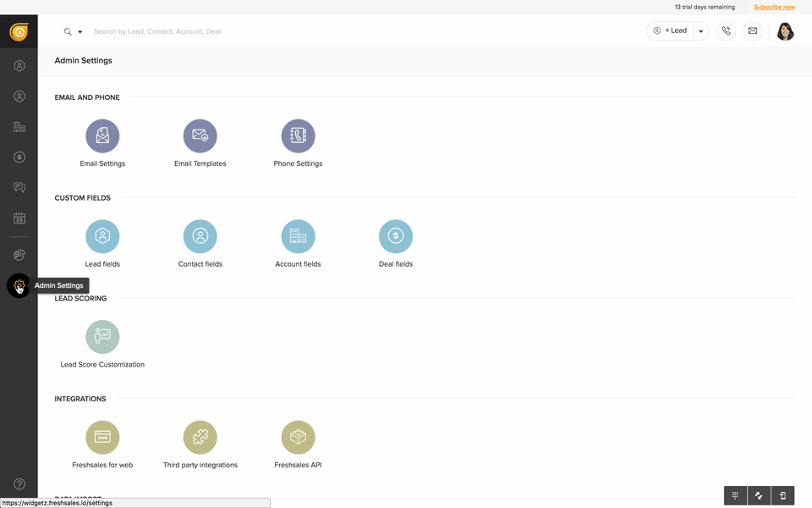This screenshot has height=508, width=812.
Task: Open Lead Score Customization
Action: point(102,337)
